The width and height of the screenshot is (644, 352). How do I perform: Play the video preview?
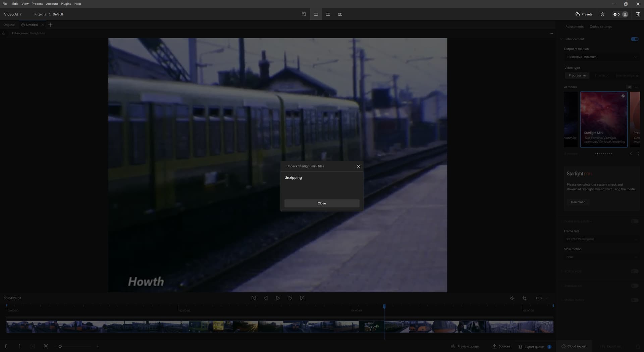(x=278, y=298)
